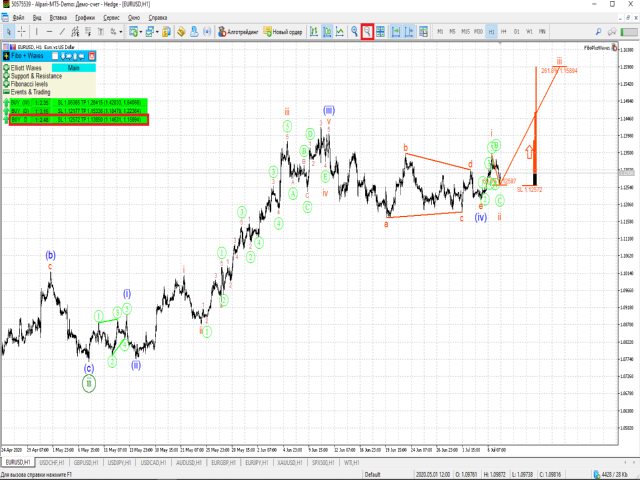Viewport: 640px width, 480px height.
Task: Click the Алготрейдинг button
Action: pos(238,31)
